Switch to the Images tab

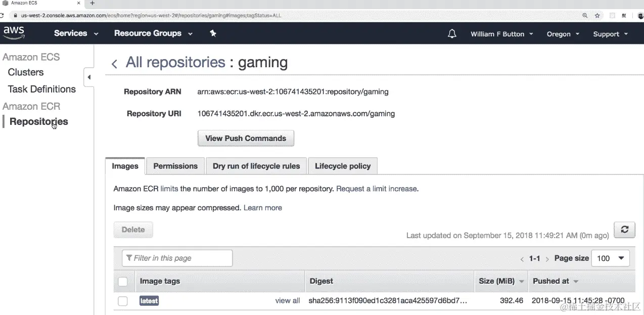click(125, 166)
